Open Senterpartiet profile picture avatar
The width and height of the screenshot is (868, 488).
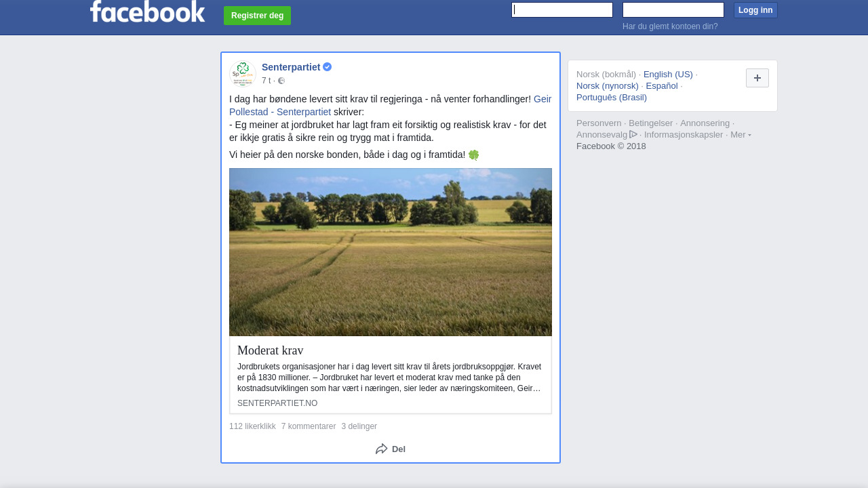(x=243, y=73)
